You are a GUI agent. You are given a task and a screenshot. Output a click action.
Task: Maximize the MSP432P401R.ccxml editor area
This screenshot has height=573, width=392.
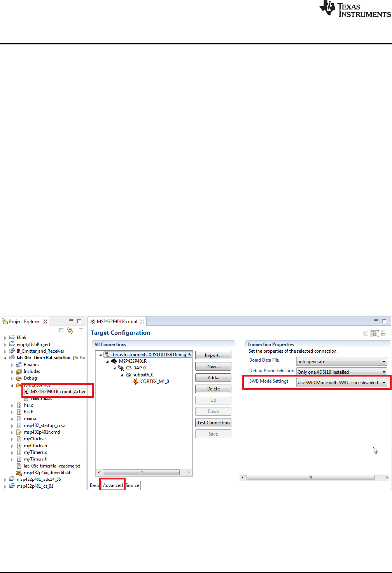click(x=384, y=321)
